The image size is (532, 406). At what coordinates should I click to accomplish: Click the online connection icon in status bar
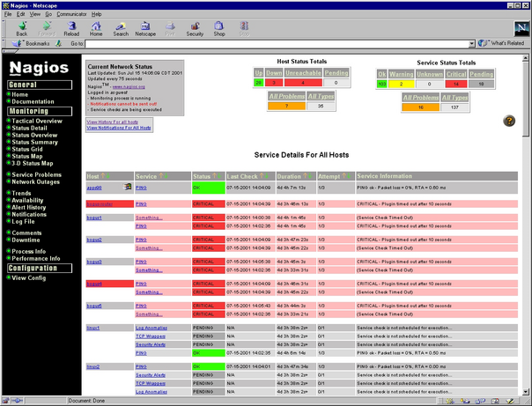click(17, 401)
